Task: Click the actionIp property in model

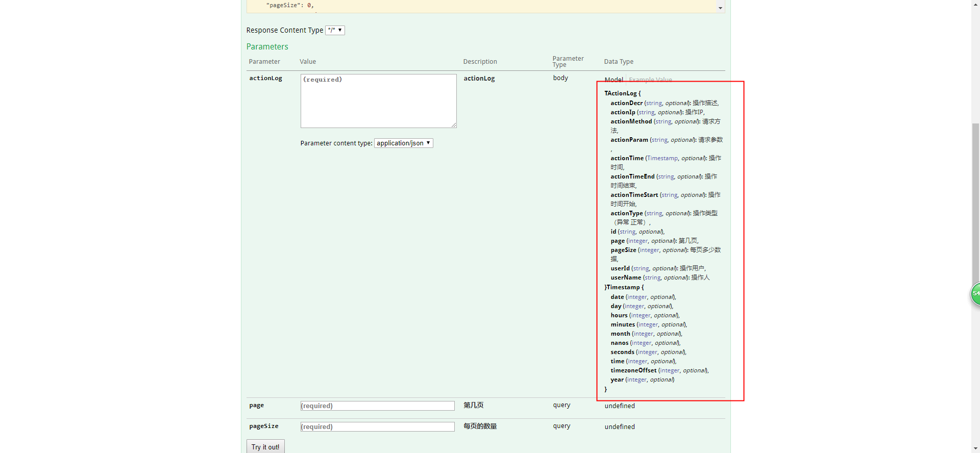Action: [623, 112]
